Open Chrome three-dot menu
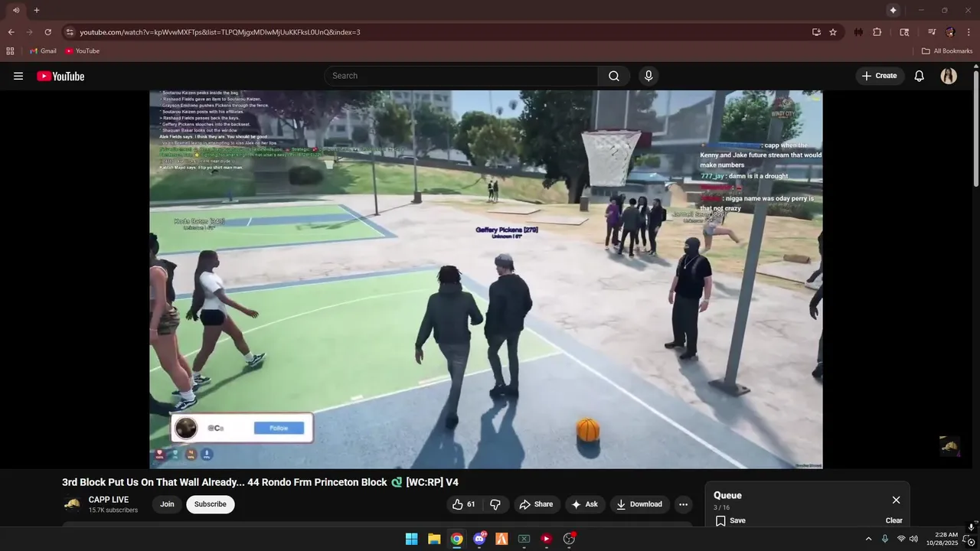 [x=969, y=32]
